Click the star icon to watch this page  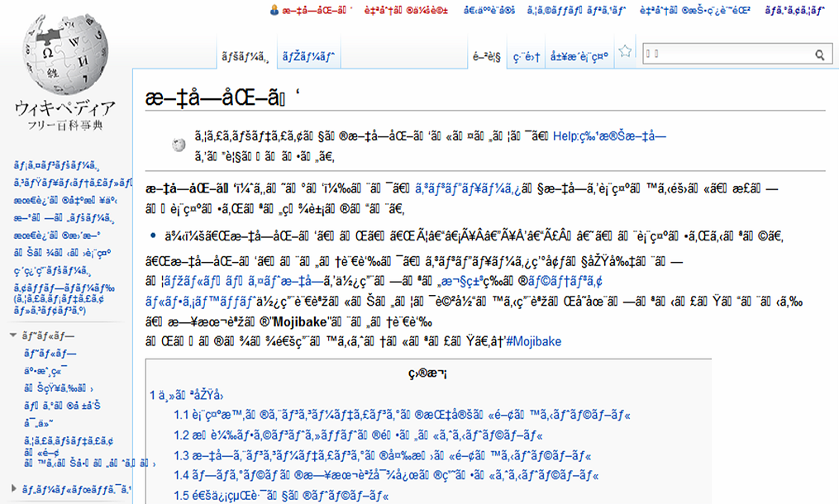[x=626, y=52]
